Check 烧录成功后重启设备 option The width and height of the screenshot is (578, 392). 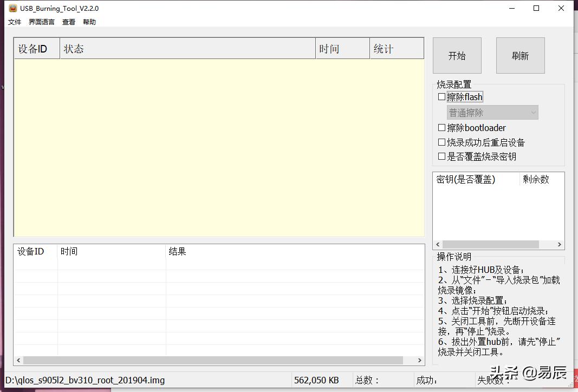pos(442,142)
